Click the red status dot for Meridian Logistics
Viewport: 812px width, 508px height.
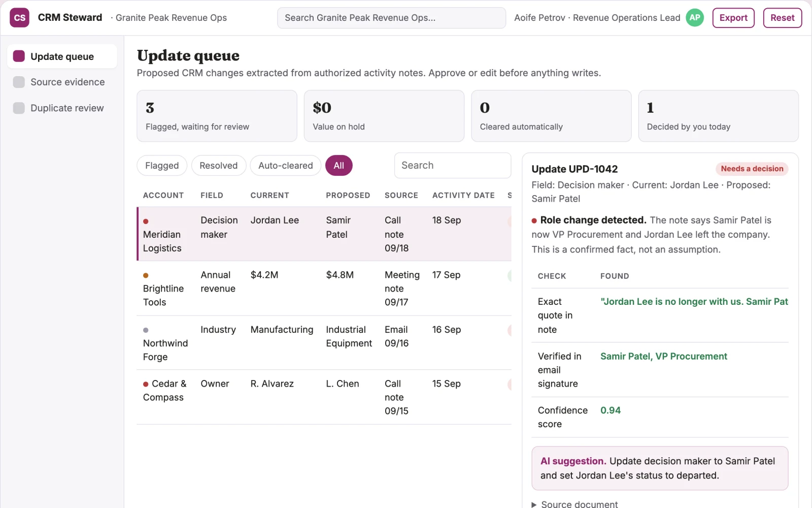[x=146, y=221]
